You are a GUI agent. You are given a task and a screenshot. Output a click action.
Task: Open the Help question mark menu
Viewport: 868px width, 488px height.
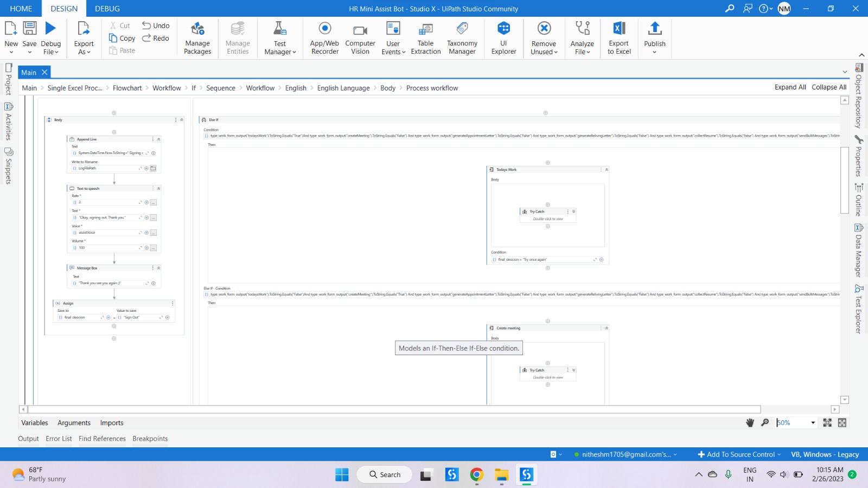click(765, 8)
